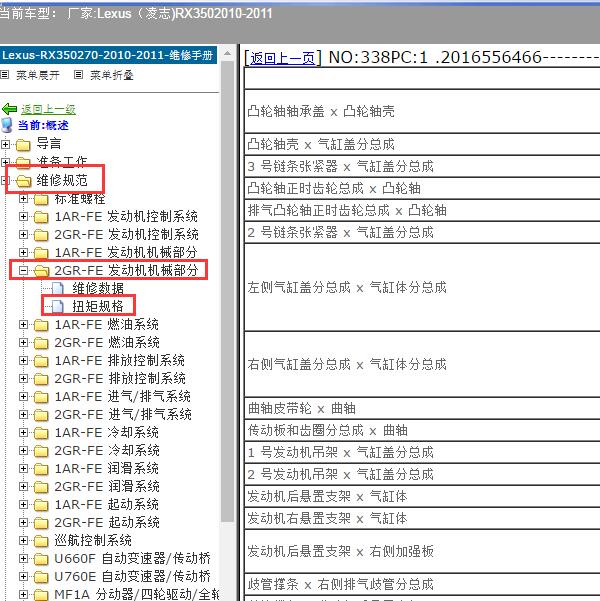The image size is (600, 601).
Task: Collapse 2GR-FE 发动机机械部分 node
Action: pos(23,271)
